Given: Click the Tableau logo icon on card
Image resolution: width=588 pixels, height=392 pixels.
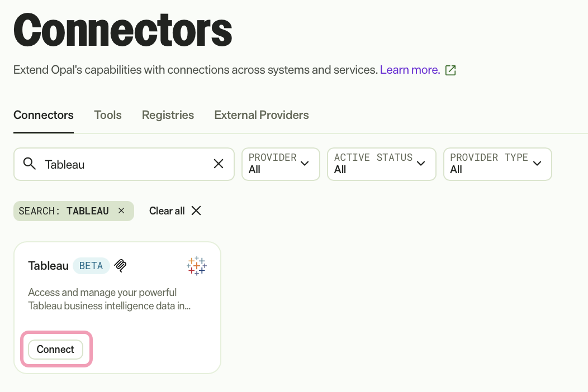Looking at the screenshot, I should pyautogui.click(x=197, y=266).
